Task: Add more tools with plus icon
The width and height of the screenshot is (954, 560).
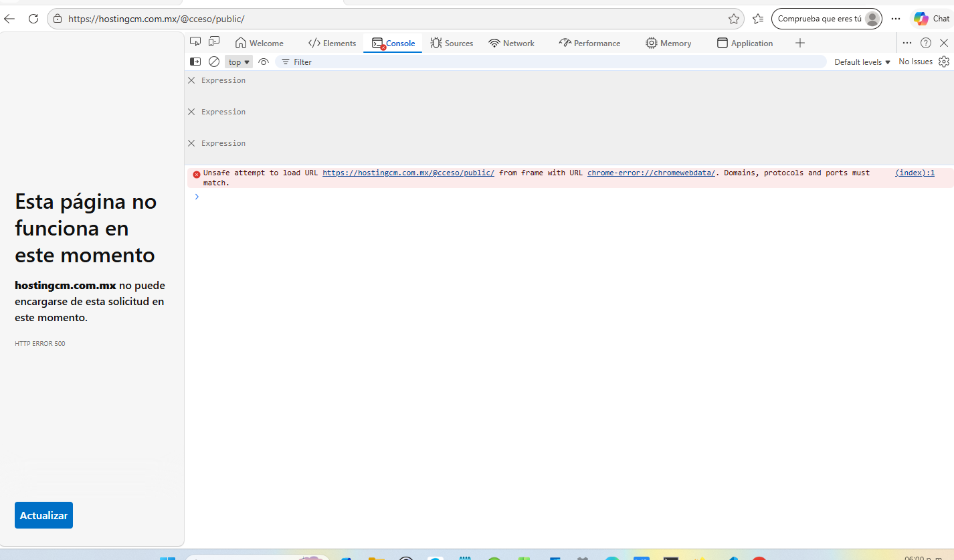Action: tap(800, 43)
